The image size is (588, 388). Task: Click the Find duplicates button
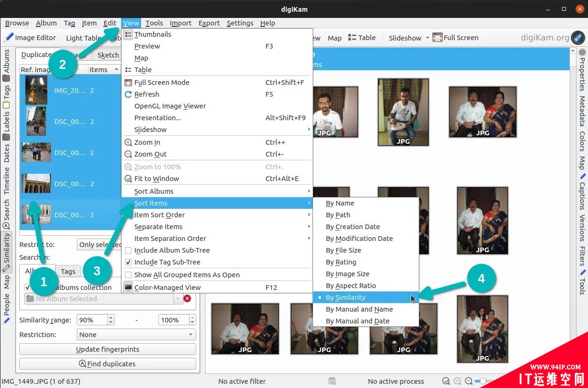[108, 364]
